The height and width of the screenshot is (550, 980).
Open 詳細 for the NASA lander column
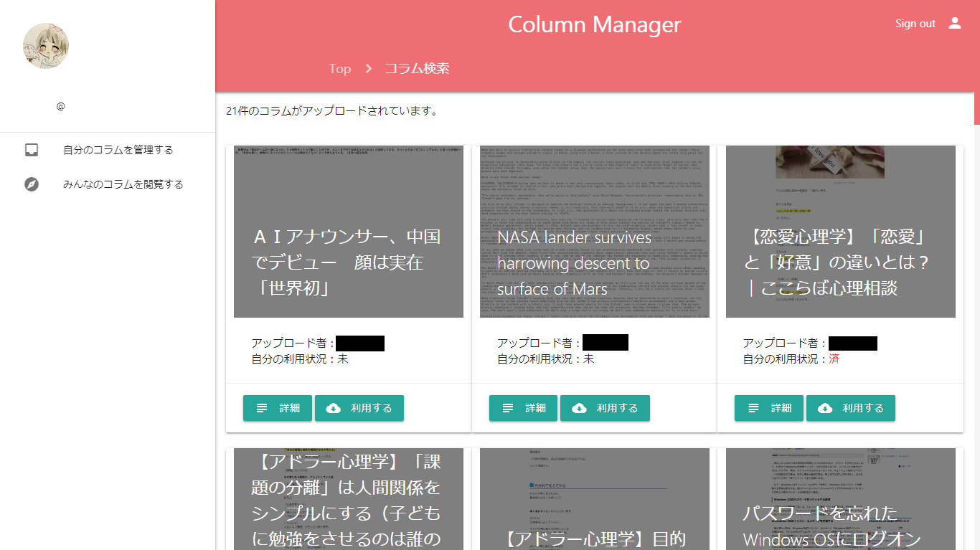523,408
